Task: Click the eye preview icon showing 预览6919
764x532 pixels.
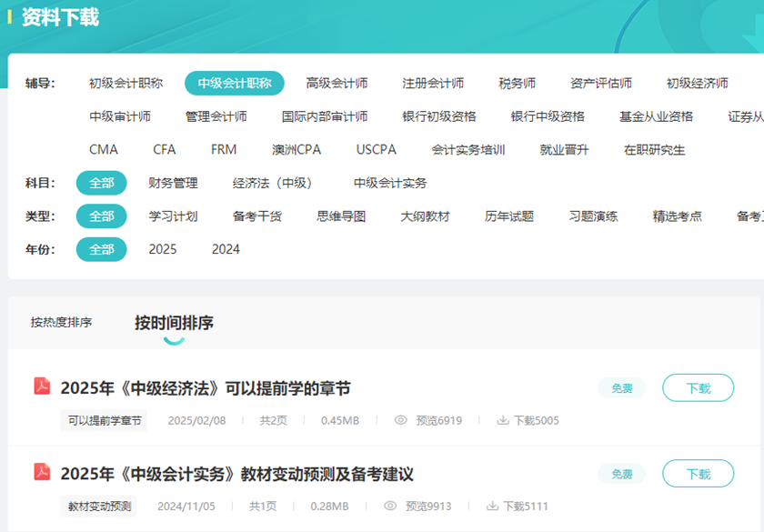Action: click(x=400, y=420)
